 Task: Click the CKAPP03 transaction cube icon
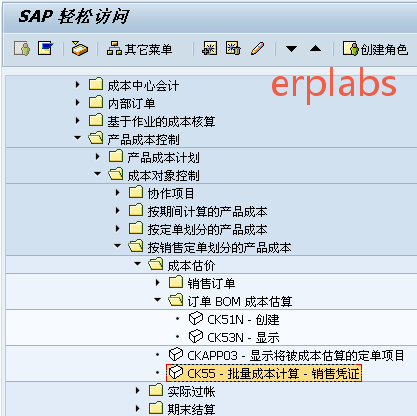tap(176, 354)
